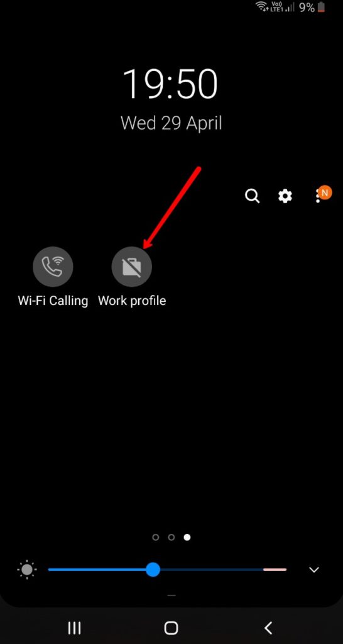
Task: Tap the orange N notification badge
Action: click(x=325, y=192)
